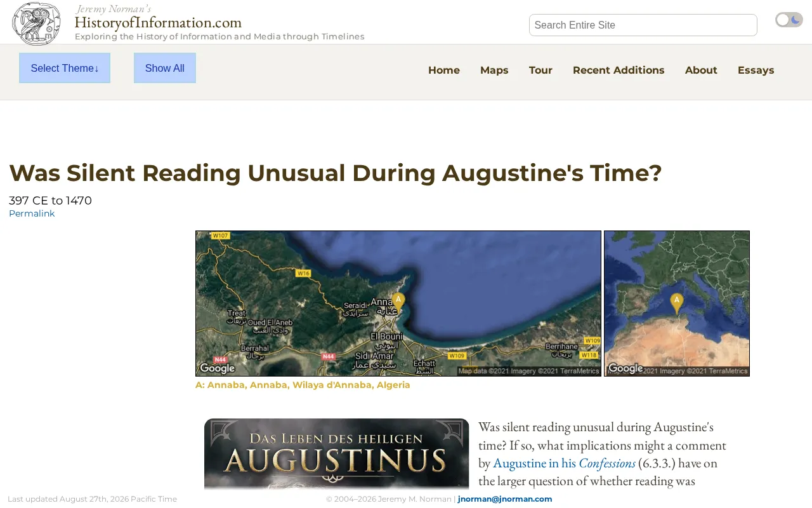Open the Essays menu item
The image size is (812, 508).
[x=756, y=70]
